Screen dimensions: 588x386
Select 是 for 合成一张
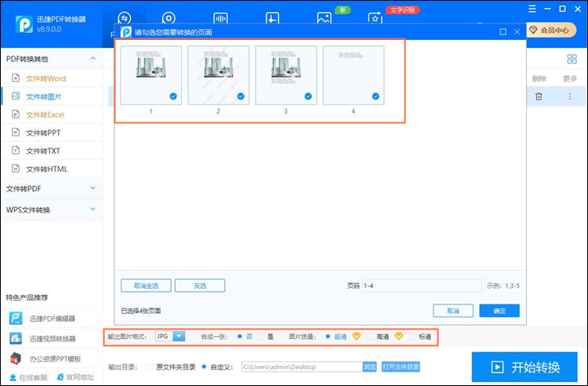click(x=261, y=337)
